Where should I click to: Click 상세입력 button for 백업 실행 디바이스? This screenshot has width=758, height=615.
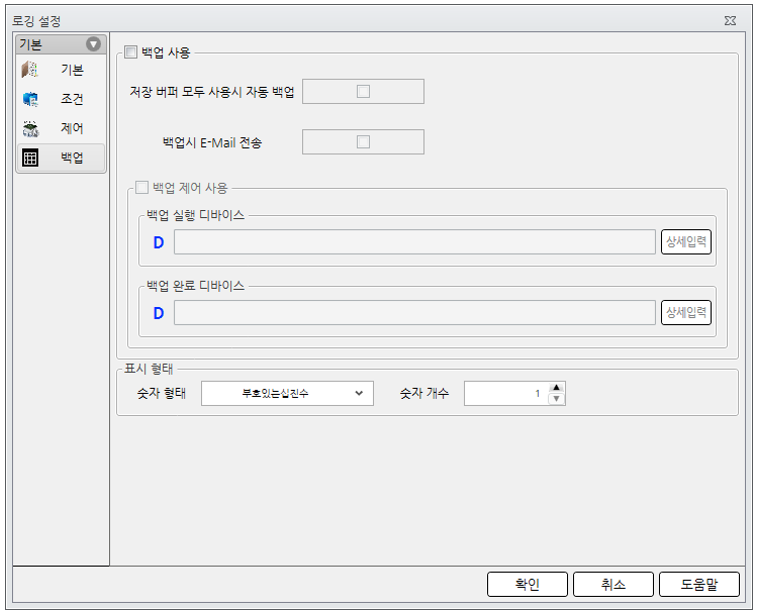pos(686,241)
